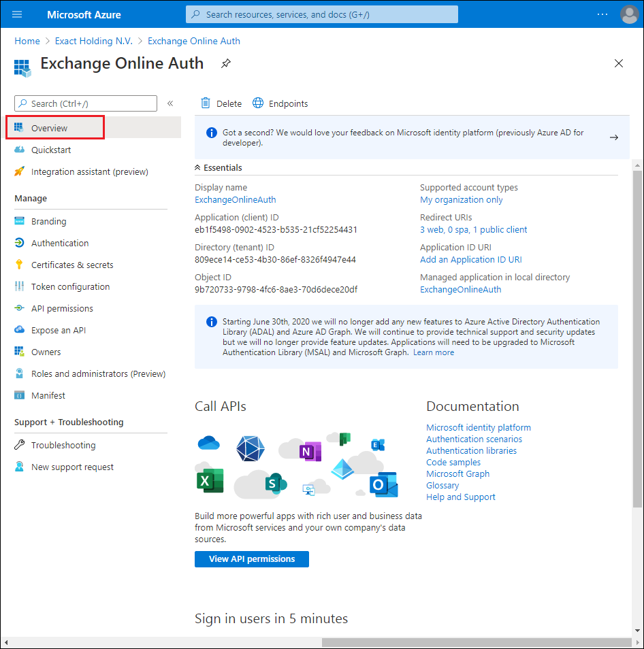Select the Directory (tenant) ID value
The width and height of the screenshot is (644, 649).
pos(275,259)
